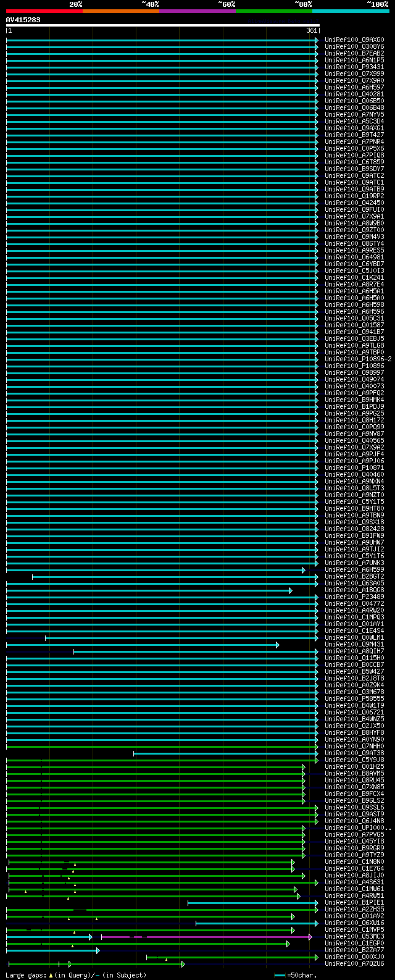Viewport: 395px width, 980px height.
Task: Click the white query sequence bar
Action: click(163, 25)
